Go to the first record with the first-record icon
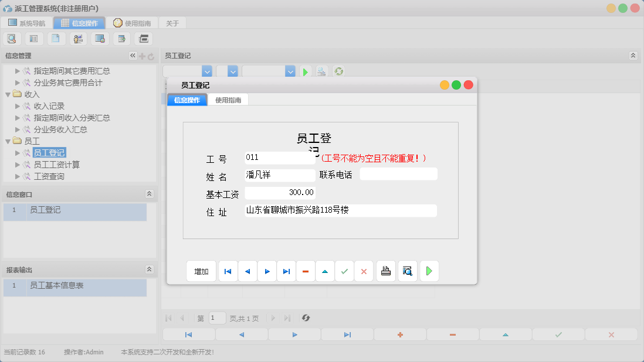Viewport: 644px width, 362px height. pos(228,271)
